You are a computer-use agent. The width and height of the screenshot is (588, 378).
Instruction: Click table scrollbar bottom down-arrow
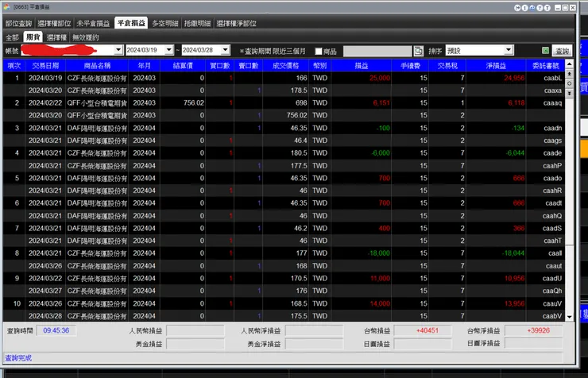click(x=569, y=317)
